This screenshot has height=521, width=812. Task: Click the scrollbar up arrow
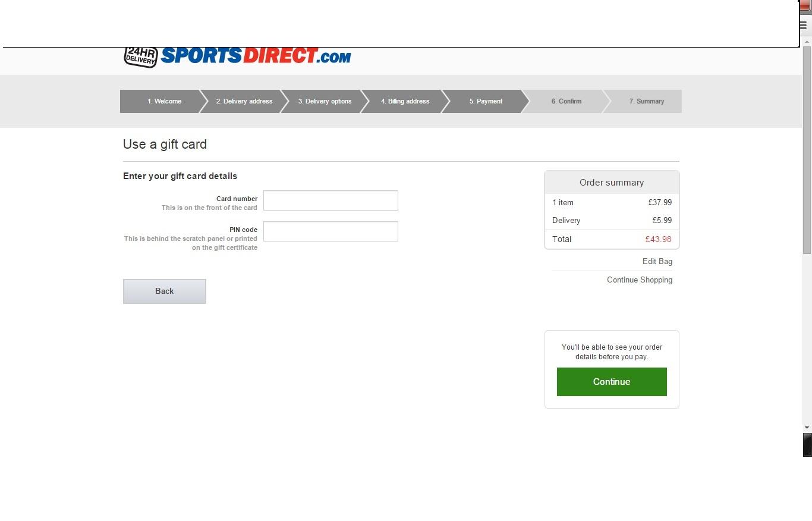tap(807, 40)
